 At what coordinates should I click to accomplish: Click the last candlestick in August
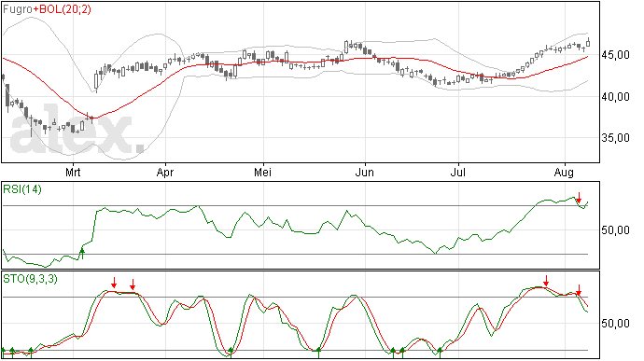click(589, 42)
